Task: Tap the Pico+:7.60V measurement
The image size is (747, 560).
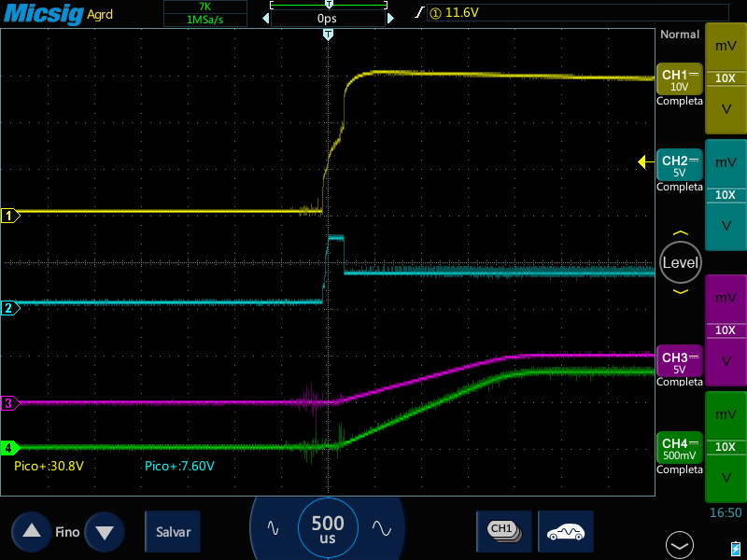Action: (x=179, y=466)
